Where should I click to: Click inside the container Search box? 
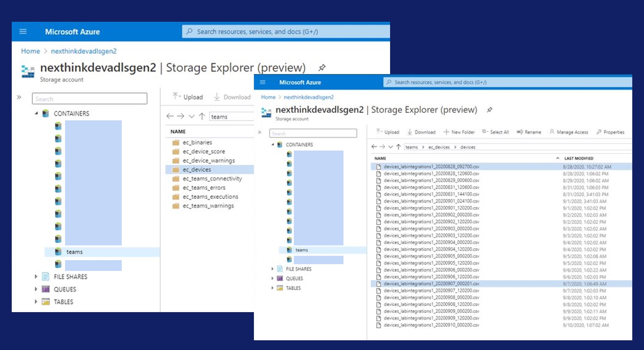pyautogui.click(x=313, y=133)
